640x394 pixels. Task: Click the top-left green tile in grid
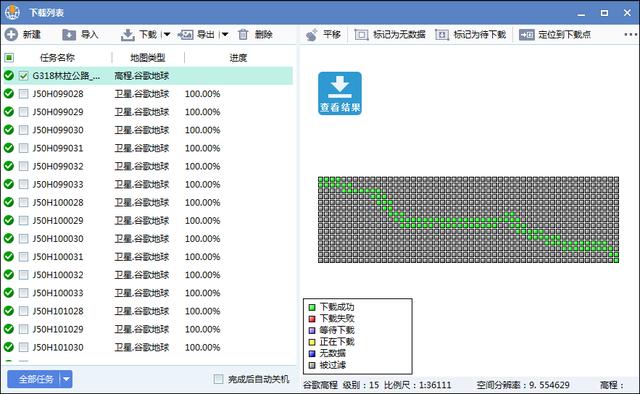pos(321,180)
